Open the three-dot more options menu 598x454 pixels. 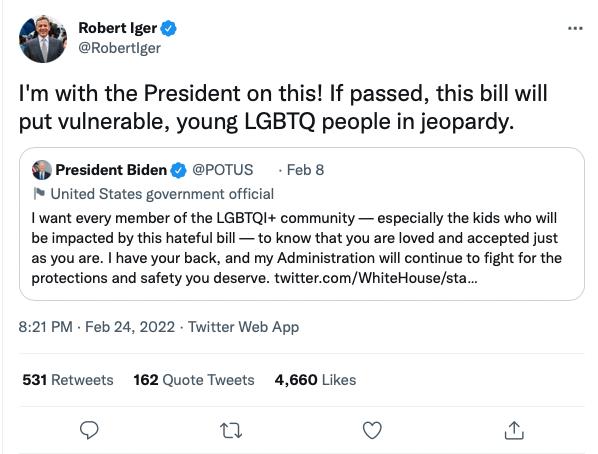pyautogui.click(x=575, y=28)
